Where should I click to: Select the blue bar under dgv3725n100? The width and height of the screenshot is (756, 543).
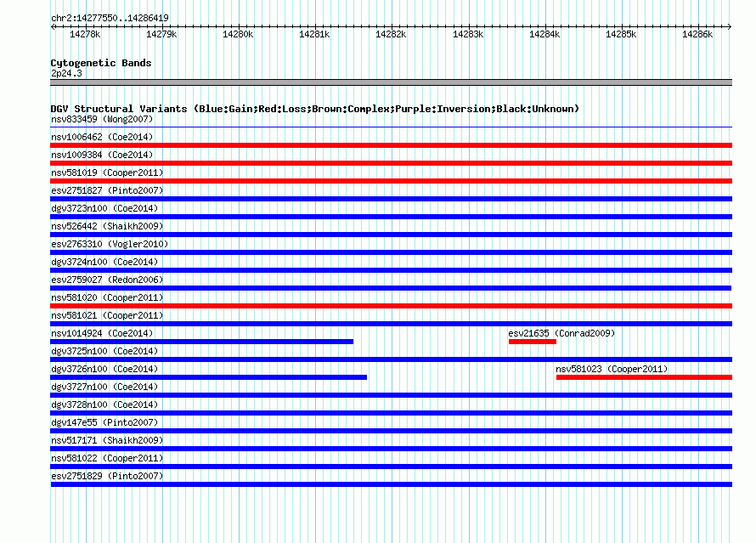[x=391, y=359]
